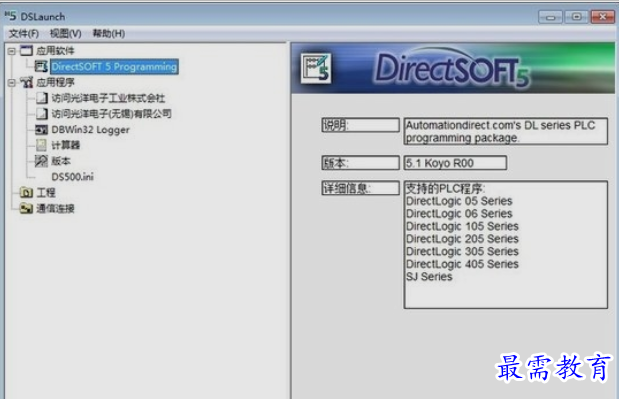Open the DS500.ini entry
The height and width of the screenshot is (399, 619).
tap(72, 177)
